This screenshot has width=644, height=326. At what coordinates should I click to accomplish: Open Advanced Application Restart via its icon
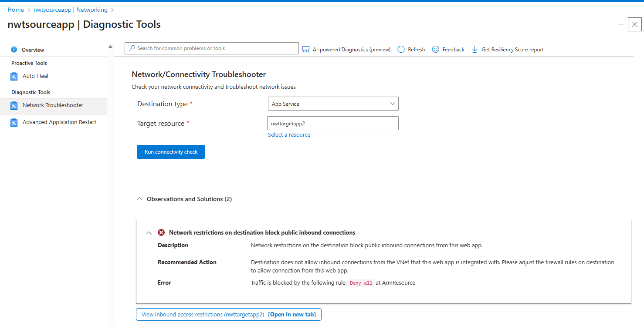[x=14, y=122]
